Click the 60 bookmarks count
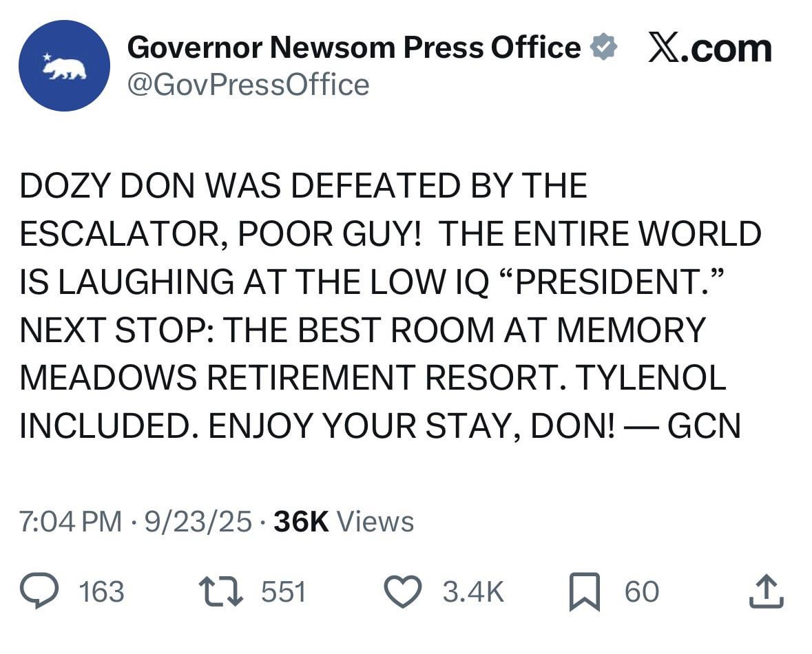This screenshot has width=812, height=654. [x=642, y=592]
